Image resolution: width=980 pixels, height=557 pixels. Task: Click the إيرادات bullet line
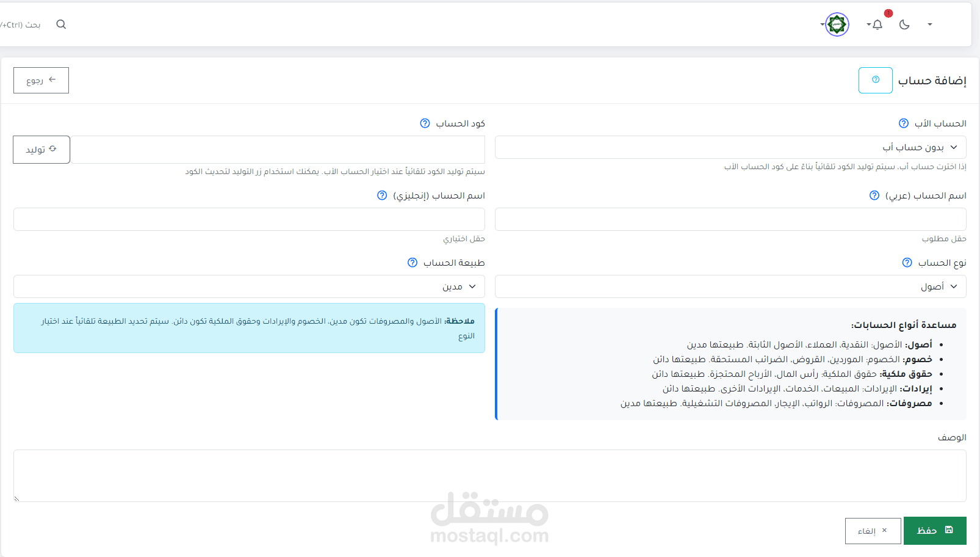point(798,388)
